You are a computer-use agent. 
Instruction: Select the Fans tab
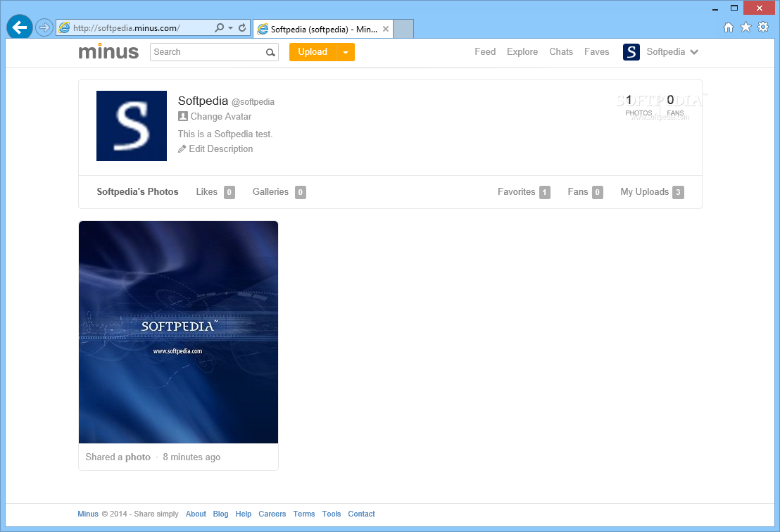click(586, 192)
